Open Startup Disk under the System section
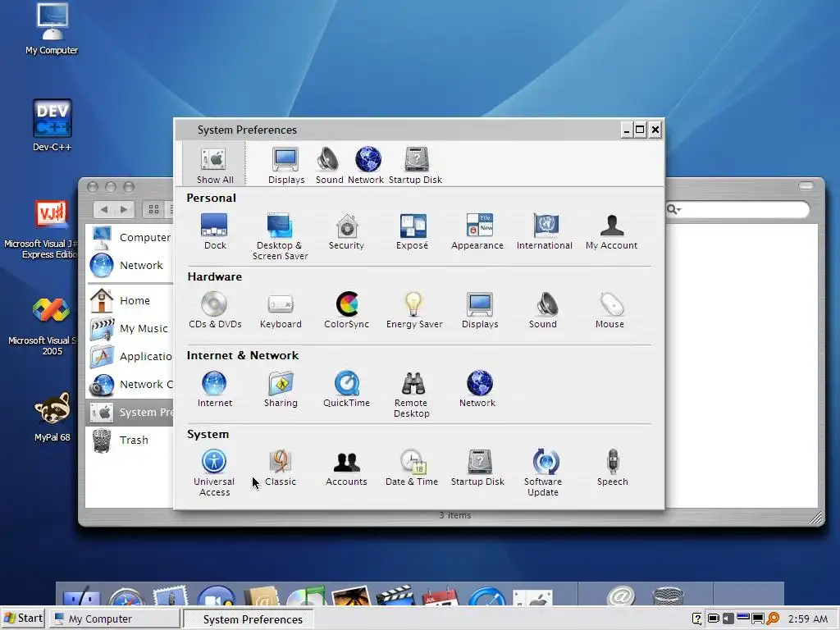The image size is (840, 630). tap(477, 468)
